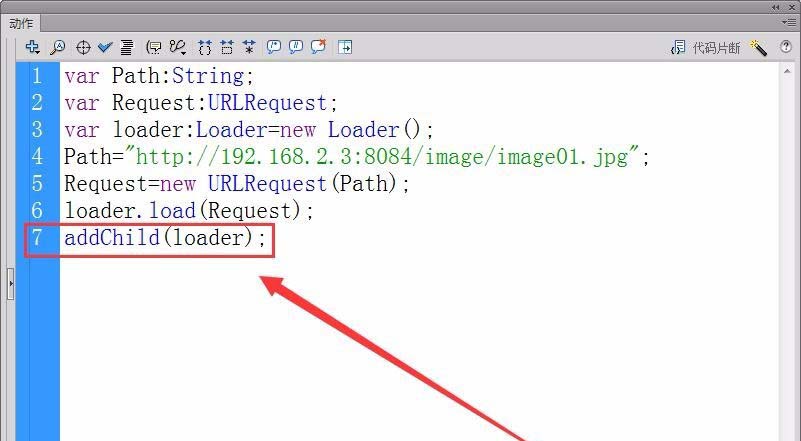Click the insert target path crosshair icon
Viewport: 801px width, 441px height.
click(x=83, y=48)
